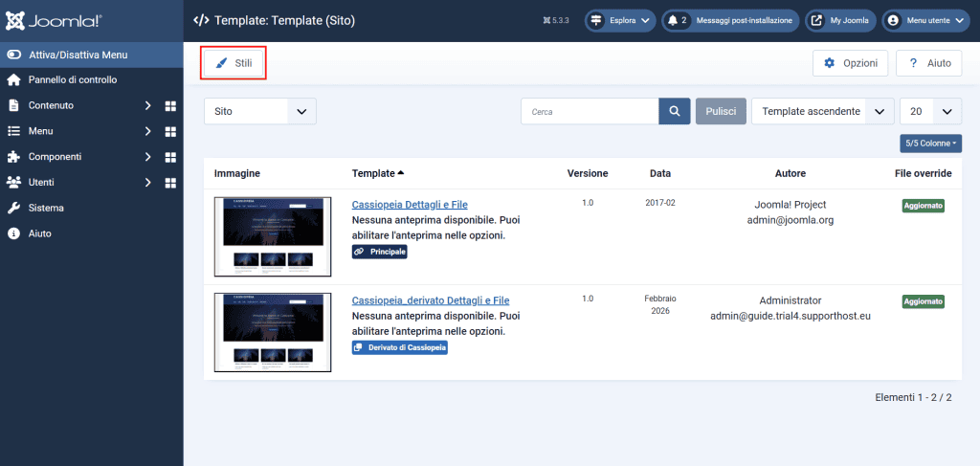This screenshot has height=466, width=980.
Task: Click the File override column header
Action: point(924,173)
